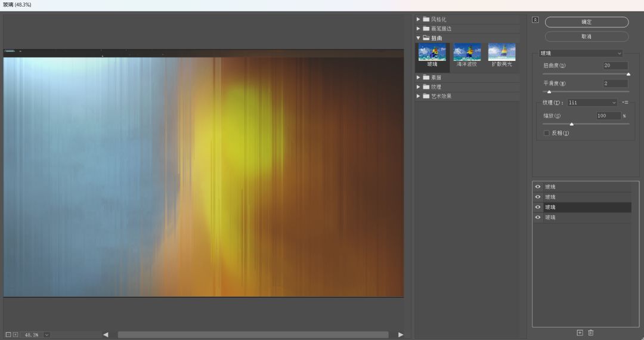This screenshot has height=340, width=644.
Task: Open the 玻璃 filter type dropdown
Action: [x=581, y=53]
